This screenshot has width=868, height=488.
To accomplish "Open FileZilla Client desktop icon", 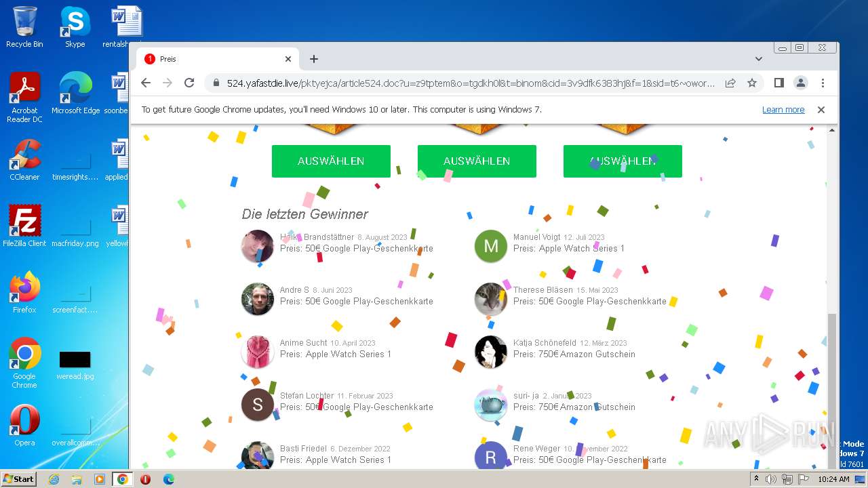I will click(x=24, y=226).
